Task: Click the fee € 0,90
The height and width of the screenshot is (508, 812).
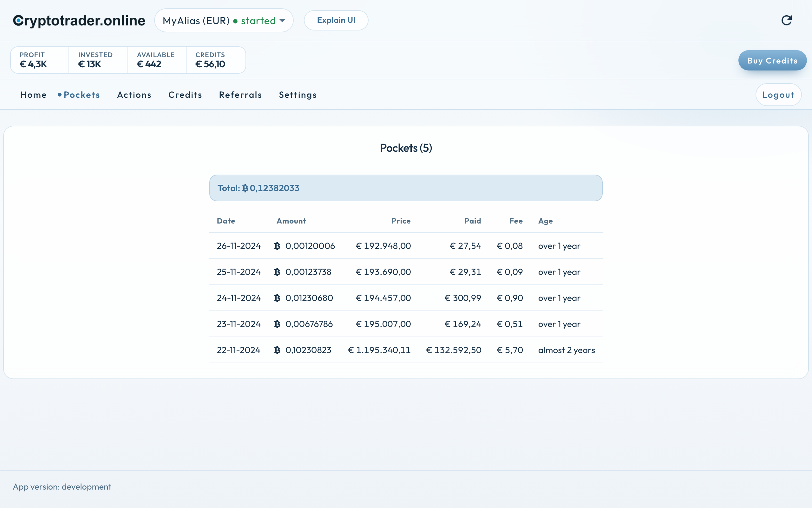Action: click(510, 298)
